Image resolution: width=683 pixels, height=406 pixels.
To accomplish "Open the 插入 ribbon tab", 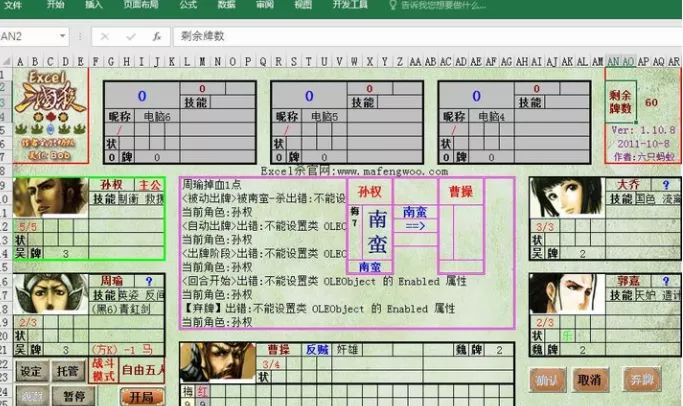I will [93, 5].
